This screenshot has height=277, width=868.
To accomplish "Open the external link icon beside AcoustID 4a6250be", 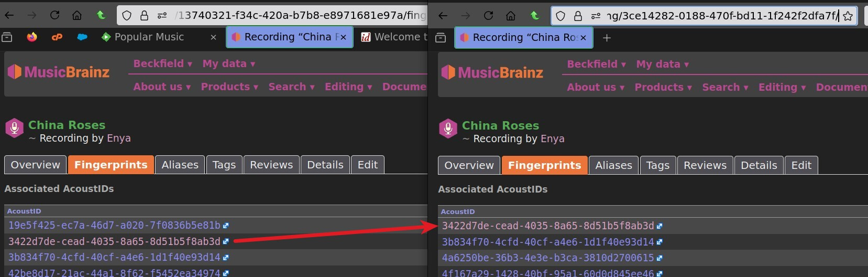I will coord(660,258).
